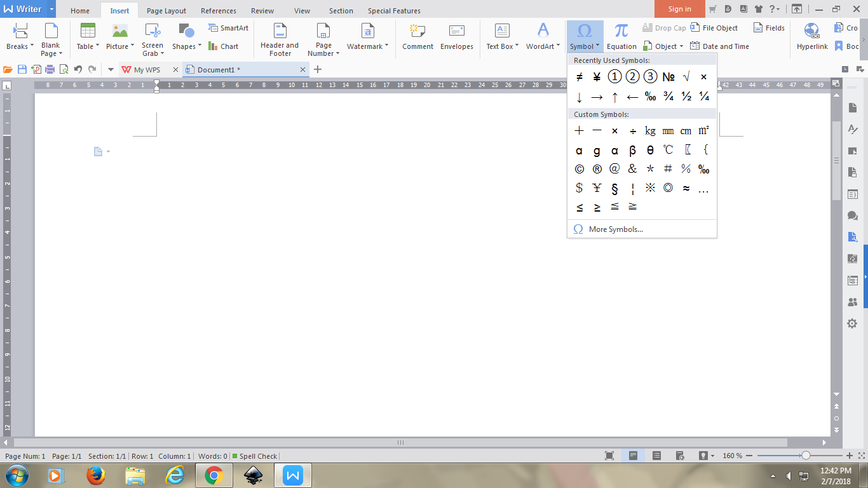Select the square root symbol
Viewport: 868px width, 488px height.
pos(686,76)
